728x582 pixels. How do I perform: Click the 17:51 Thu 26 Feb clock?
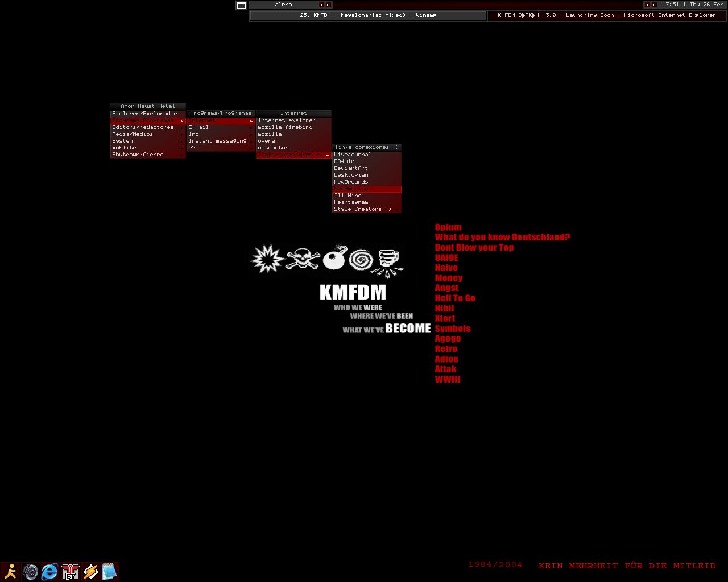[x=692, y=5]
